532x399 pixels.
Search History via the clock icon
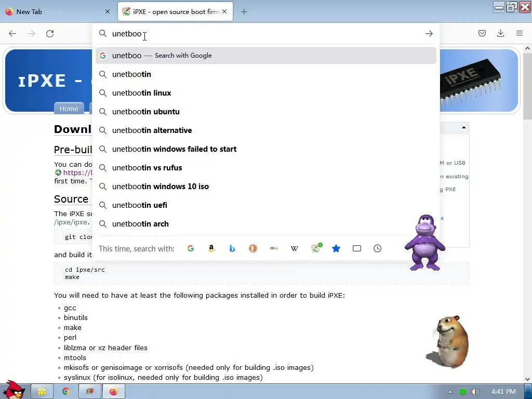tap(378, 248)
